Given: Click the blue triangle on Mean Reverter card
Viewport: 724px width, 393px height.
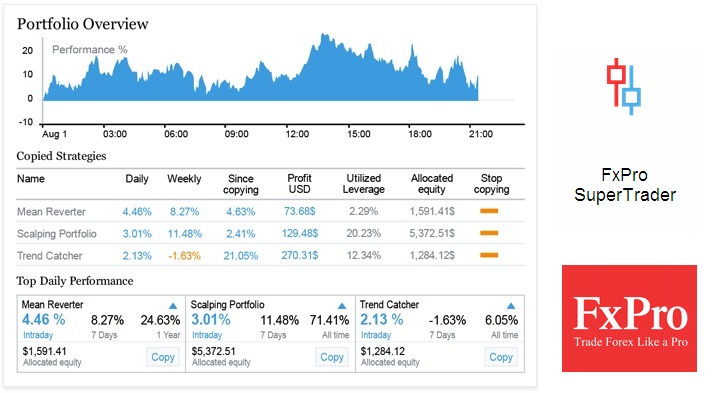Looking at the screenshot, I should [173, 306].
